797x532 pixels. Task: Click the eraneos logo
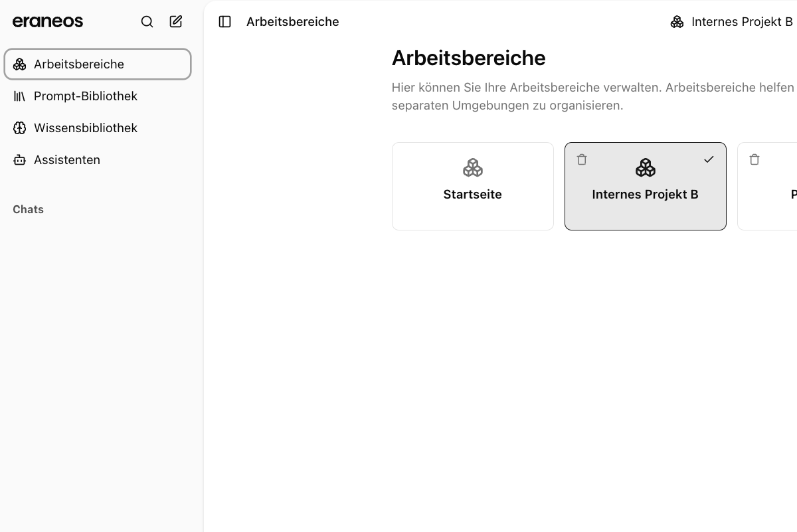coord(47,21)
